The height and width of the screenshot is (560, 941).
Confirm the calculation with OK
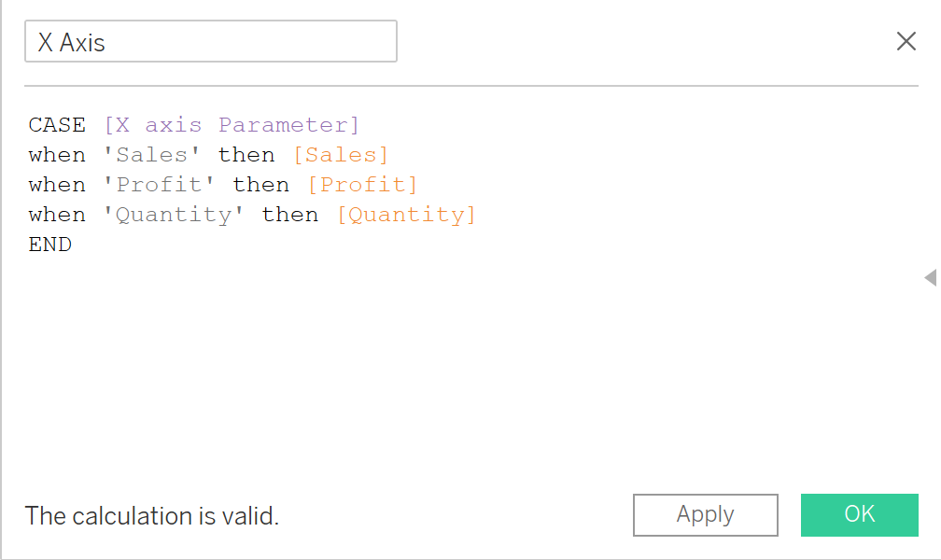(859, 514)
